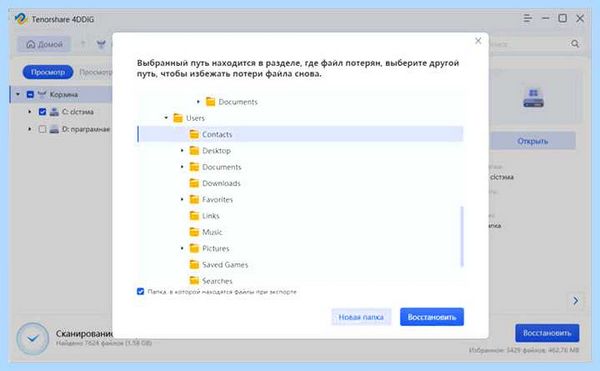Open the hamburger menu icon
This screenshot has width=600, height=371.
coord(527,18)
